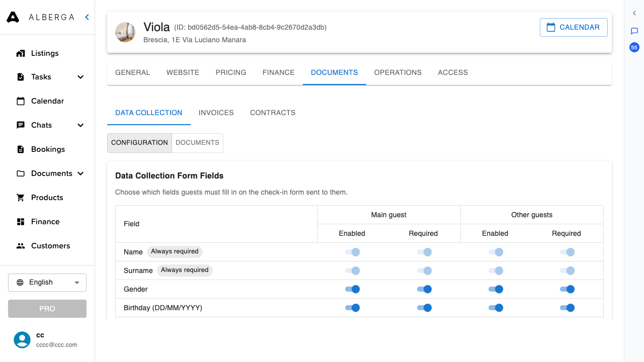Click the PRO button
The image size is (644, 362).
click(x=47, y=309)
